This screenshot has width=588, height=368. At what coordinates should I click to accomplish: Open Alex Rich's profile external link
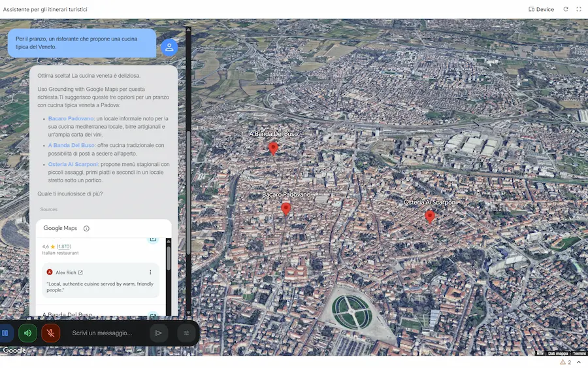tap(80, 273)
